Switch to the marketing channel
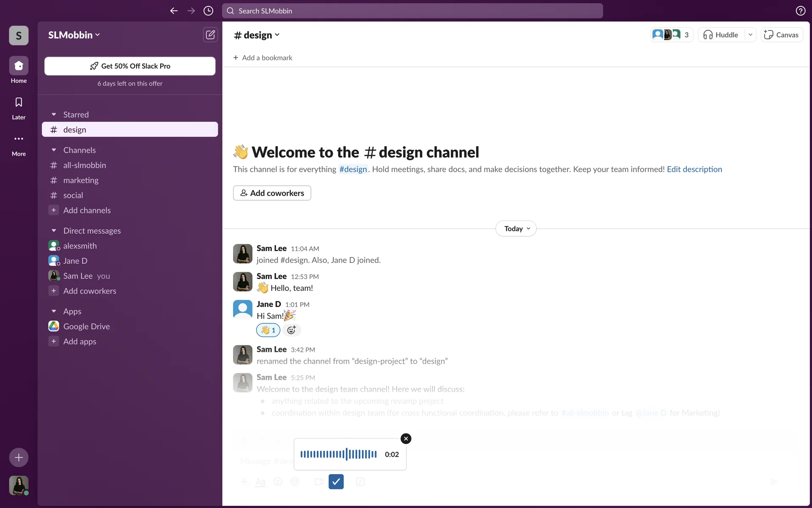Screen dimensions: 812x508 tap(81, 180)
